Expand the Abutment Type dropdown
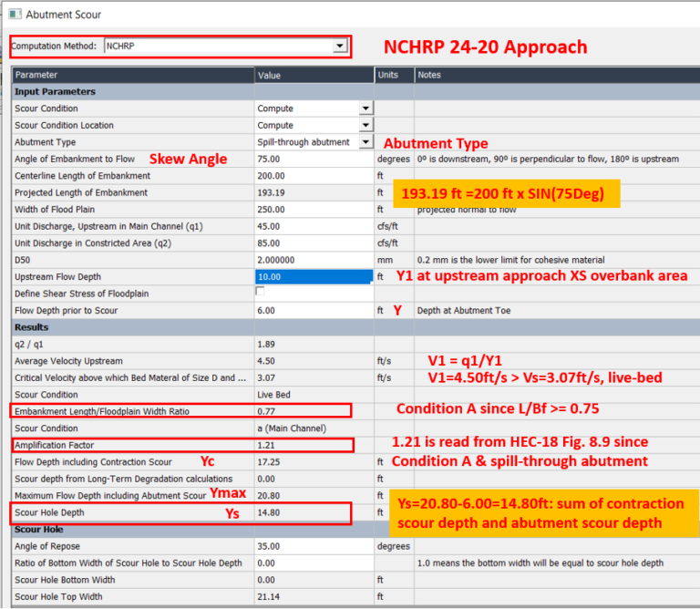 click(365, 142)
